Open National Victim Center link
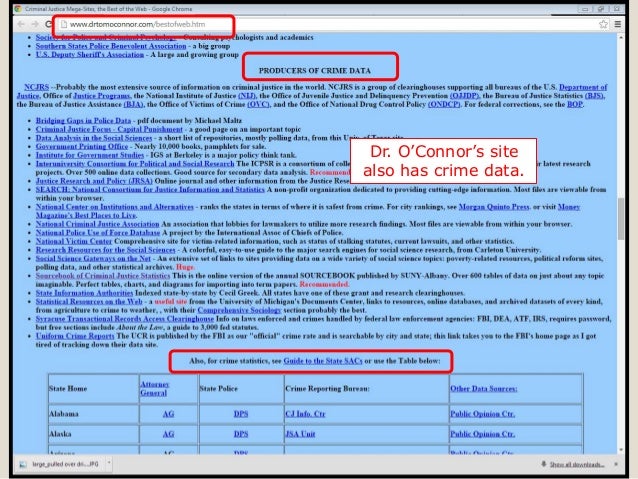This screenshot has width=638, height=479. click(x=74, y=241)
